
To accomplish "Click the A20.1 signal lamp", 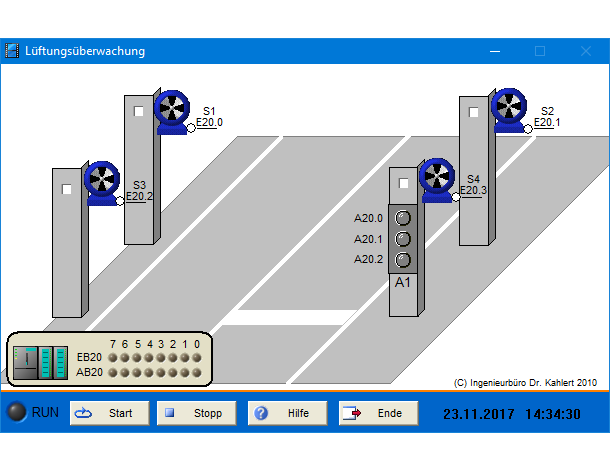I will click(403, 238).
